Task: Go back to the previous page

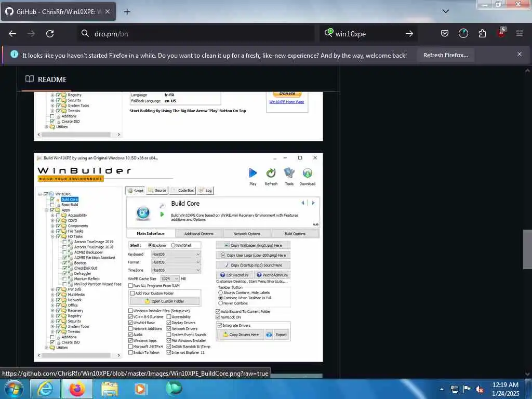Action: point(12,34)
